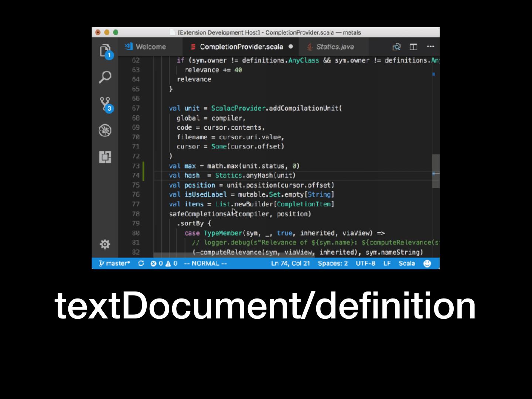532x399 pixels.
Task: Click the feedback smiley icon
Action: 427,263
